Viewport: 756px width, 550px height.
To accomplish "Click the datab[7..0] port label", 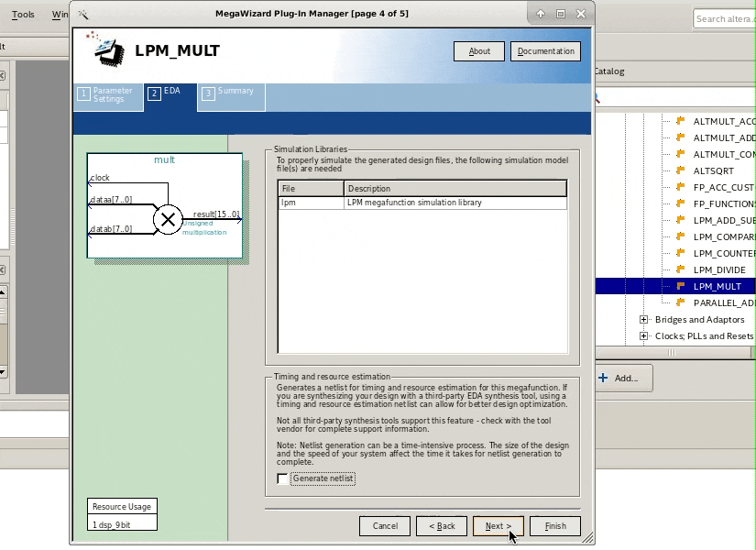I will [x=111, y=228].
